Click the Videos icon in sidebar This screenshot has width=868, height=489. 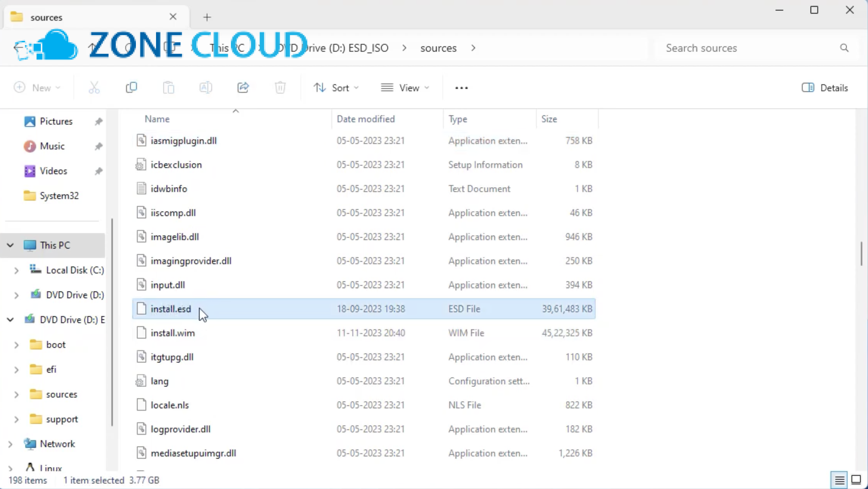pyautogui.click(x=30, y=171)
